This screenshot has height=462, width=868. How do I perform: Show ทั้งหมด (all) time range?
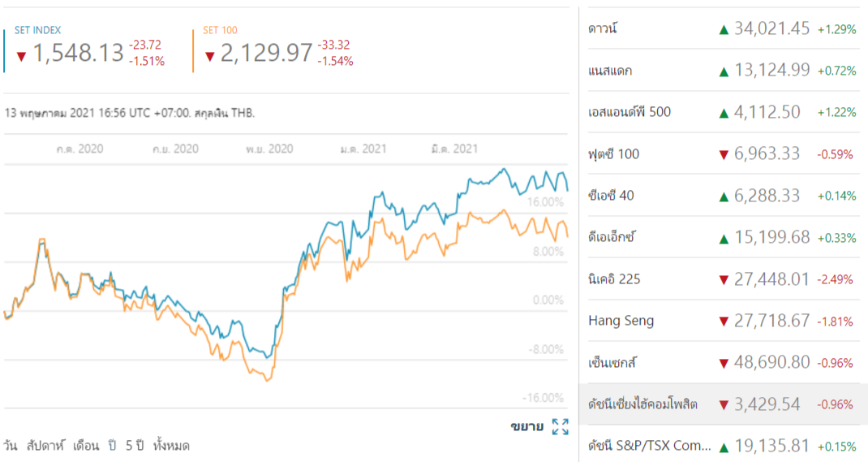(171, 446)
